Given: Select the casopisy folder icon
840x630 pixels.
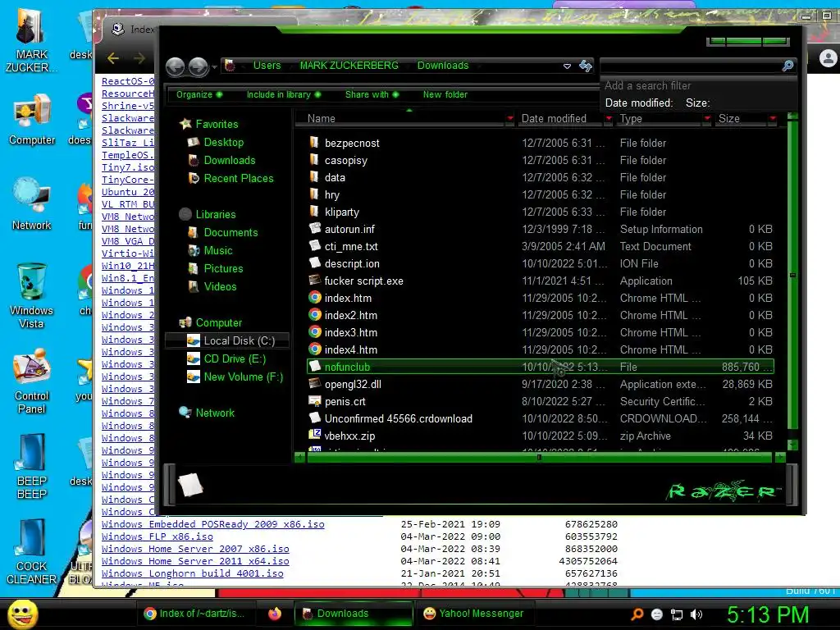Looking at the screenshot, I should coord(314,160).
